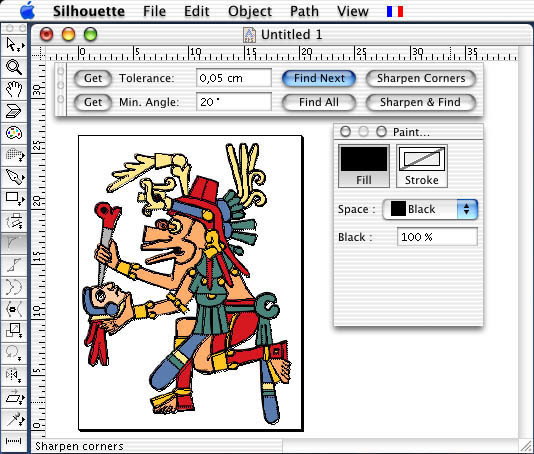Select the magnifying glass zoom tool
534x454 pixels.
point(14,67)
